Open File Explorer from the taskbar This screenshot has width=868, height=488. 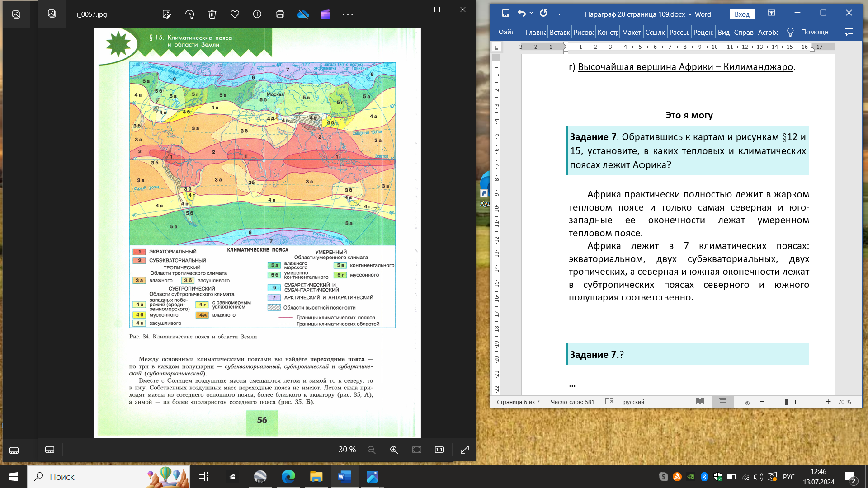pyautogui.click(x=316, y=477)
